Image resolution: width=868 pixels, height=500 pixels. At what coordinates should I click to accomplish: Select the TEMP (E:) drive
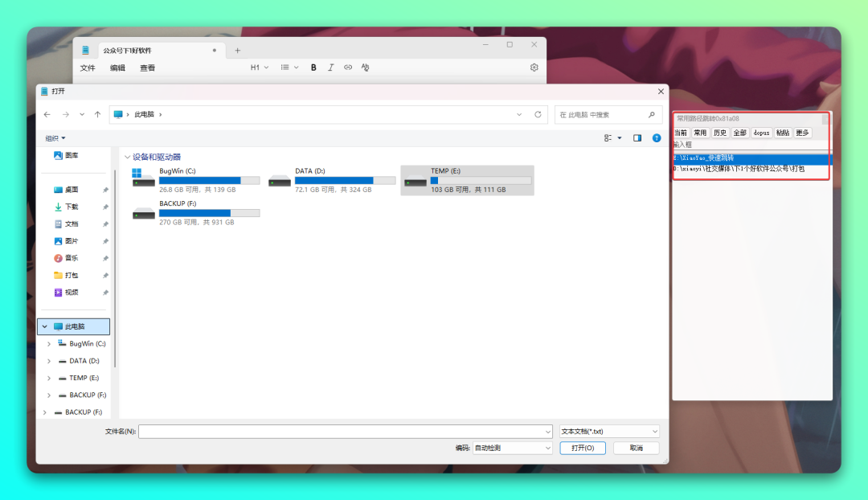467,180
